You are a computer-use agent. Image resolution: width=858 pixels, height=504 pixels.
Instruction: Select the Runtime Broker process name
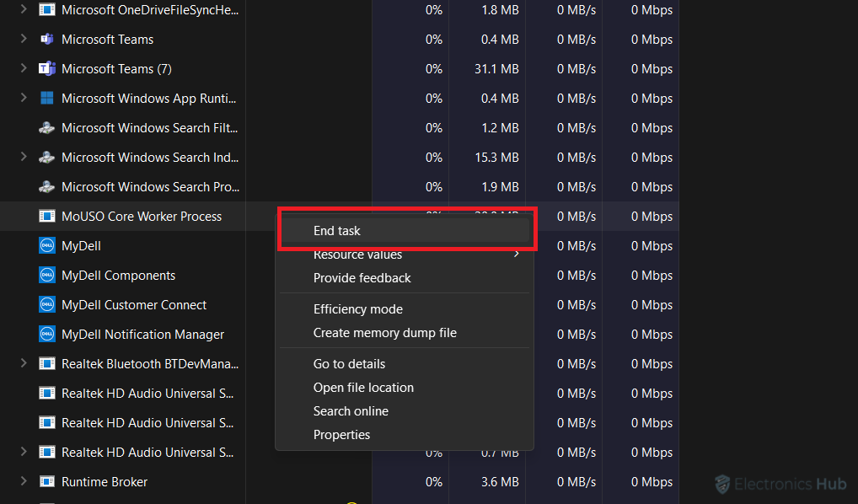tap(105, 482)
